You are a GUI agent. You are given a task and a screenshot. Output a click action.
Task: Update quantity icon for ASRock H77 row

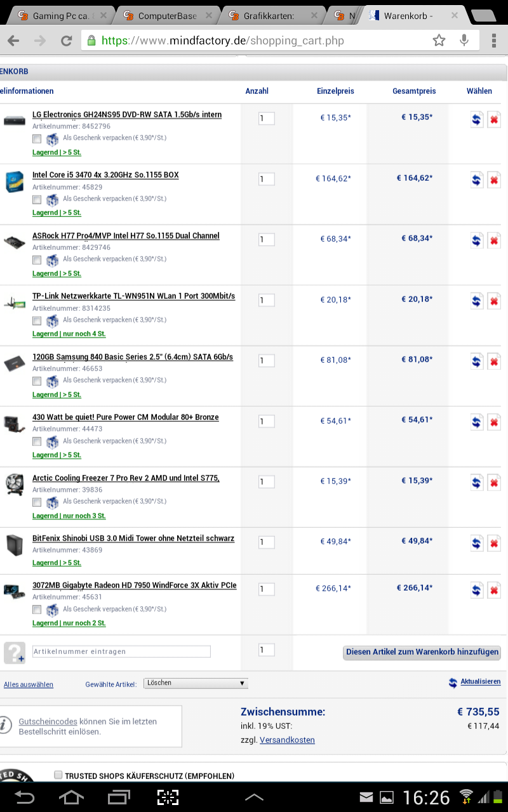(x=477, y=240)
